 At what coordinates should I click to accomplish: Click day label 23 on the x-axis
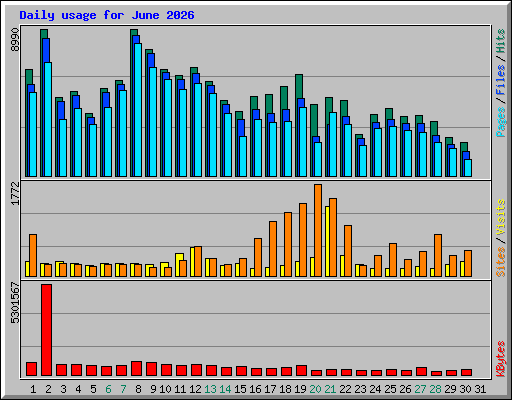coord(360,389)
